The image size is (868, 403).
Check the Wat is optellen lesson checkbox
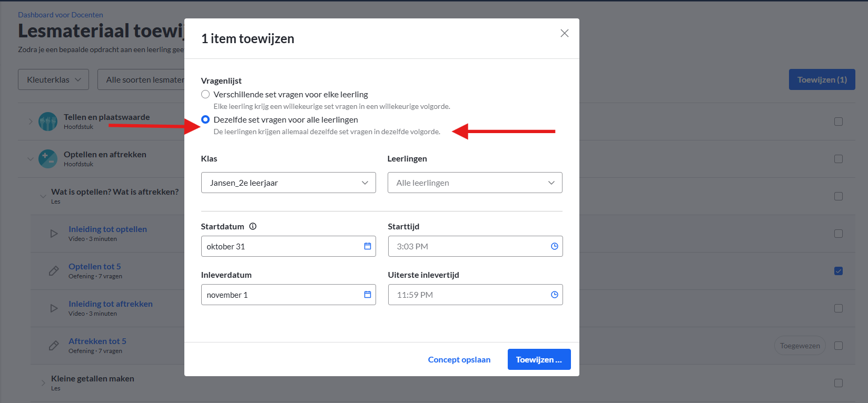(839, 196)
